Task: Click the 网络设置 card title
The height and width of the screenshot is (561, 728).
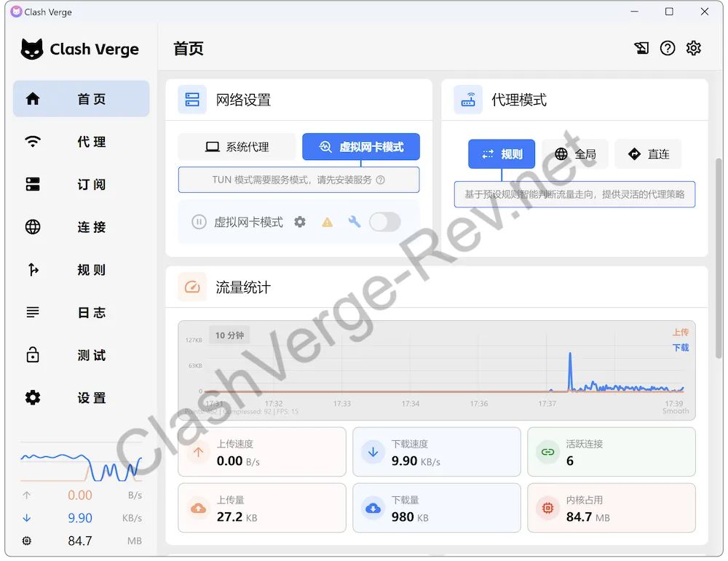Action: tap(243, 100)
